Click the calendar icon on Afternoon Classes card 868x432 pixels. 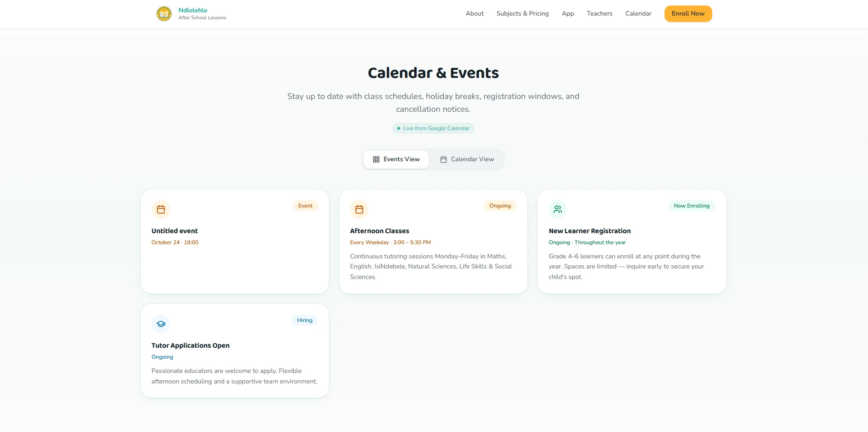coord(359,209)
